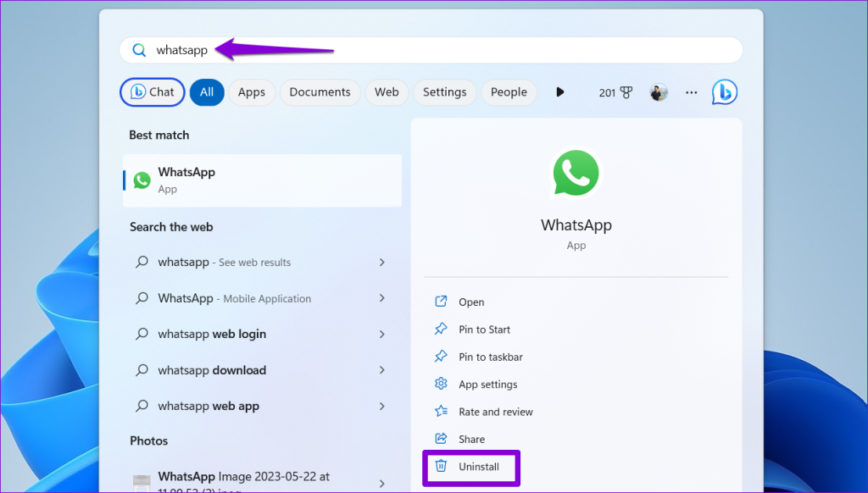Click search icon beside 'whatsapp web app'
868x493 pixels.
[x=142, y=406]
